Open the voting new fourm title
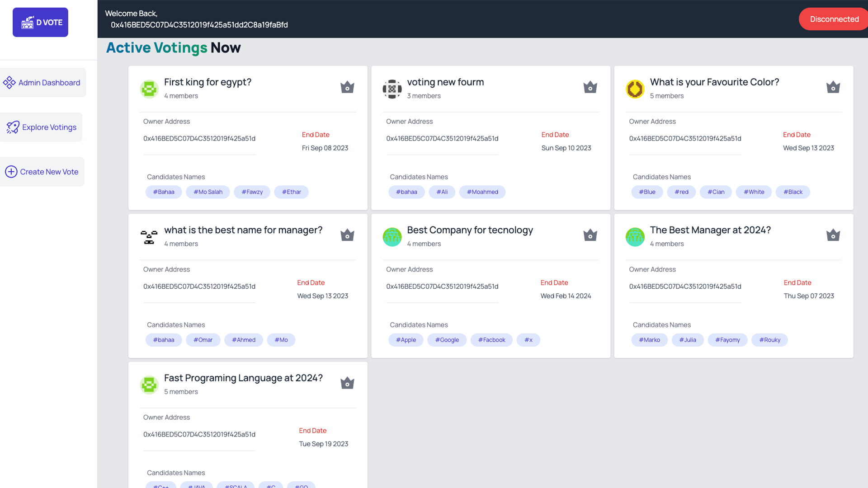868x488 pixels. coord(445,82)
